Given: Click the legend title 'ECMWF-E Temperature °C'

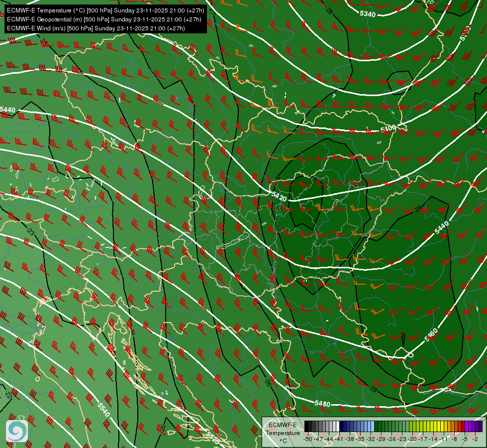Looking at the screenshot, I should point(283,433).
